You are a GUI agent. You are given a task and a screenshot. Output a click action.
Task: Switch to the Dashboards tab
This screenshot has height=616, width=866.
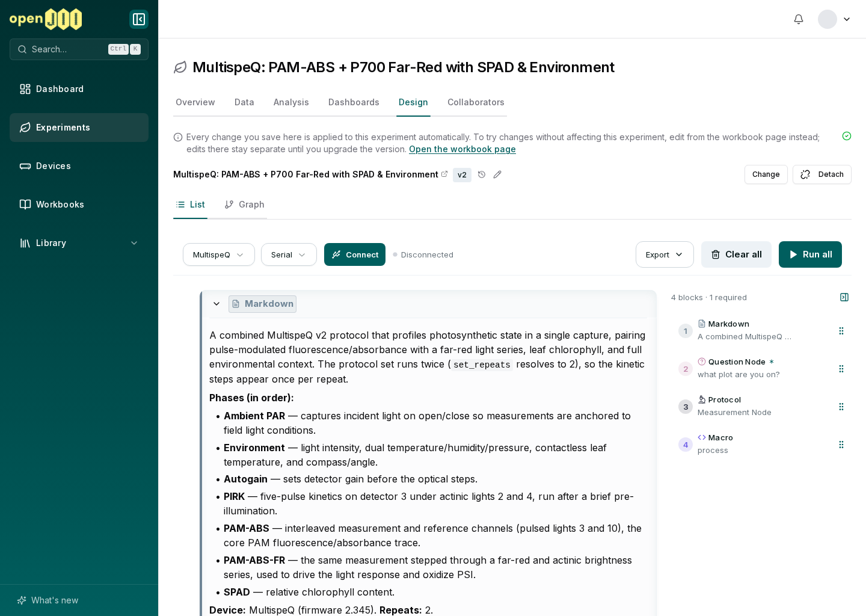click(354, 102)
